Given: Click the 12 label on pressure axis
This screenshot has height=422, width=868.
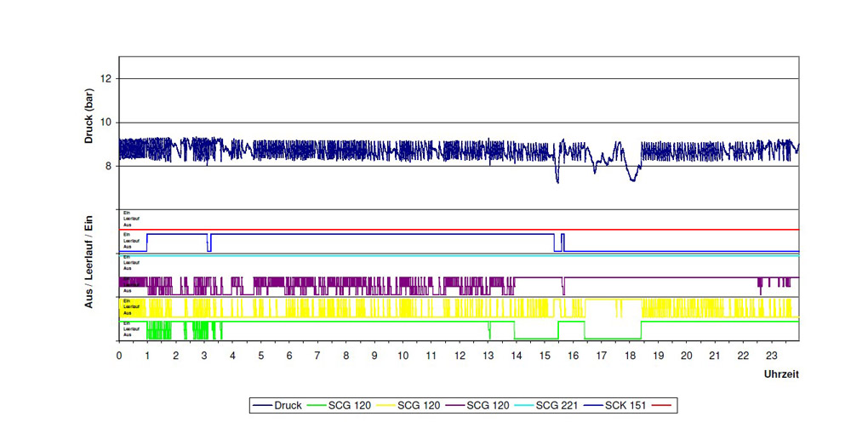Looking at the screenshot, I should click(x=107, y=79).
